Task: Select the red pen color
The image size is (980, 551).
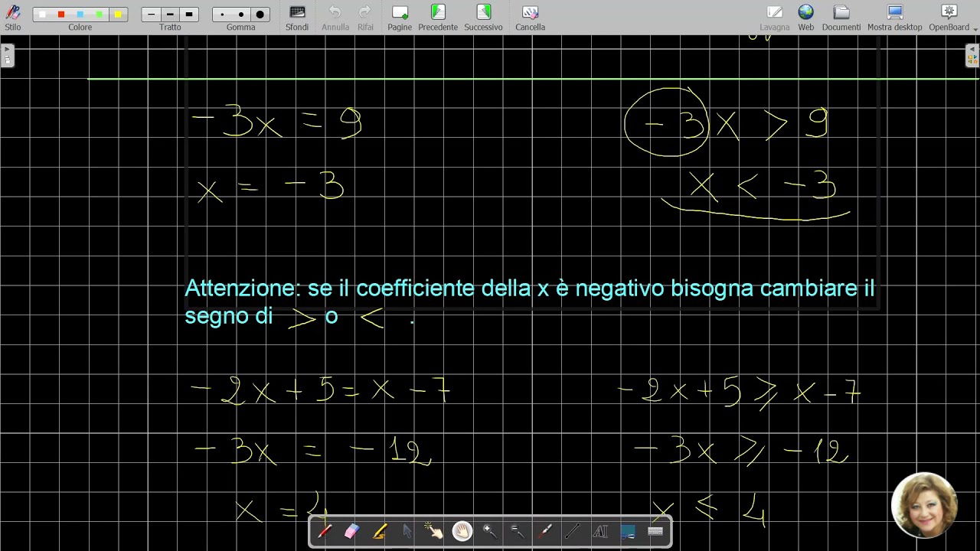Action: (x=61, y=15)
